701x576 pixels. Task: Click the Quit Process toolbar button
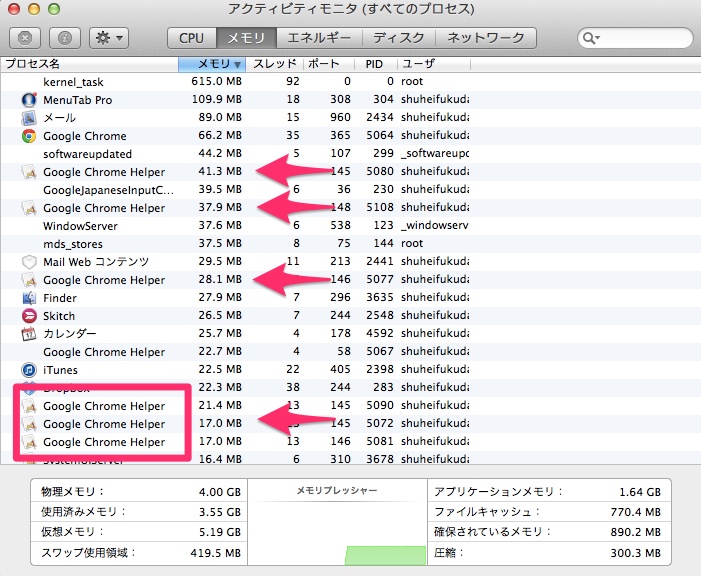[x=25, y=38]
